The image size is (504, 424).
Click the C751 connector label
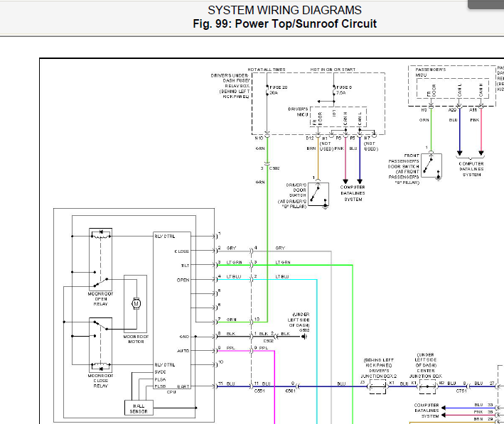coord(461,391)
